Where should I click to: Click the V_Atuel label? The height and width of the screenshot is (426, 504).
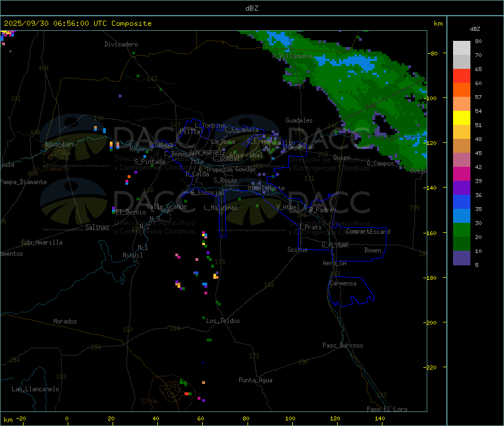coord(288,207)
